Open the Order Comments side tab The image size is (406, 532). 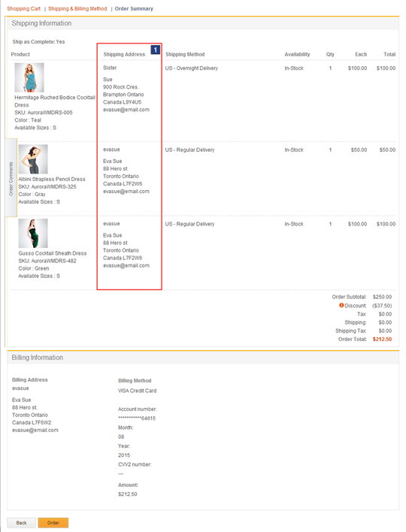coord(11,178)
